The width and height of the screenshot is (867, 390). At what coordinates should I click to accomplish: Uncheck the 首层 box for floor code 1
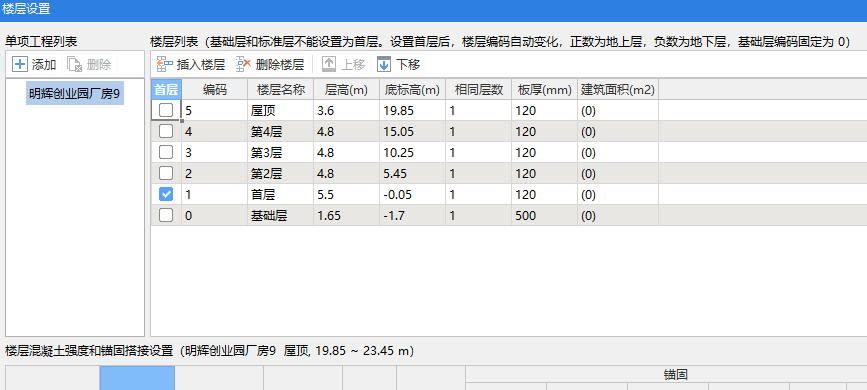pos(166,194)
